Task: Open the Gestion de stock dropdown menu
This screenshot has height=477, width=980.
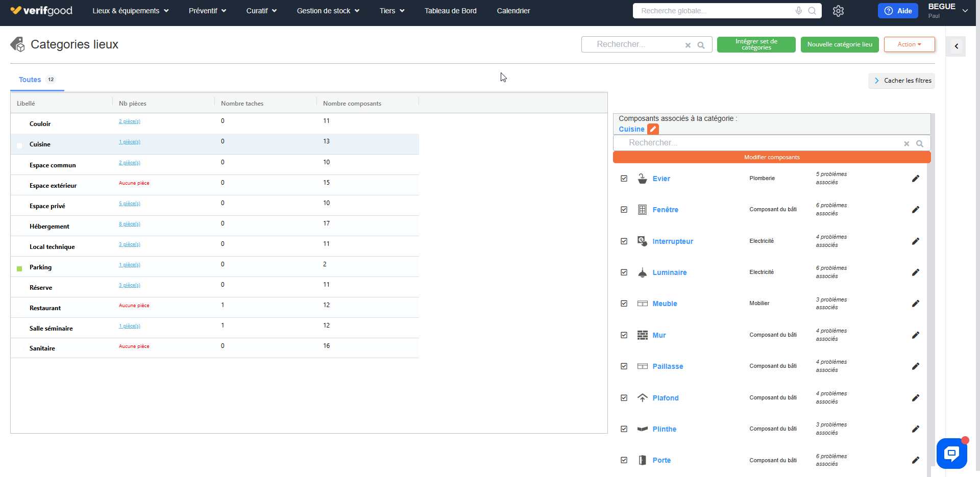Action: [328, 11]
